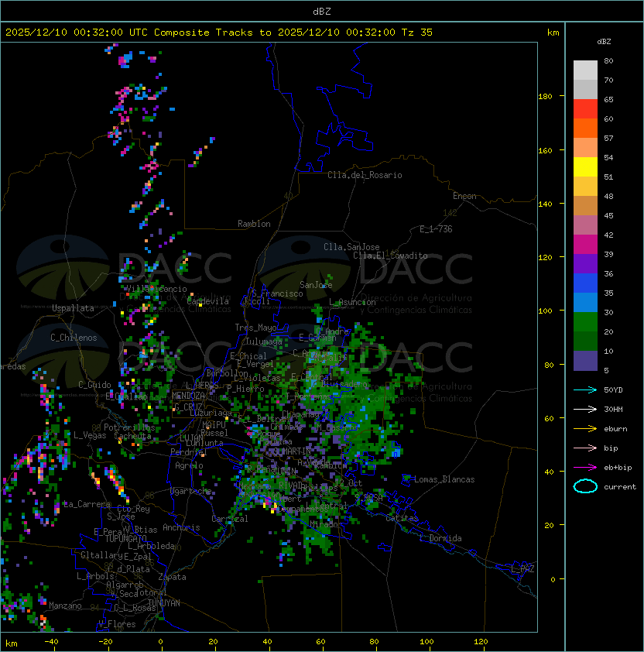644x652 pixels.
Task: Click the 'Encon' place label
Action: tap(464, 196)
